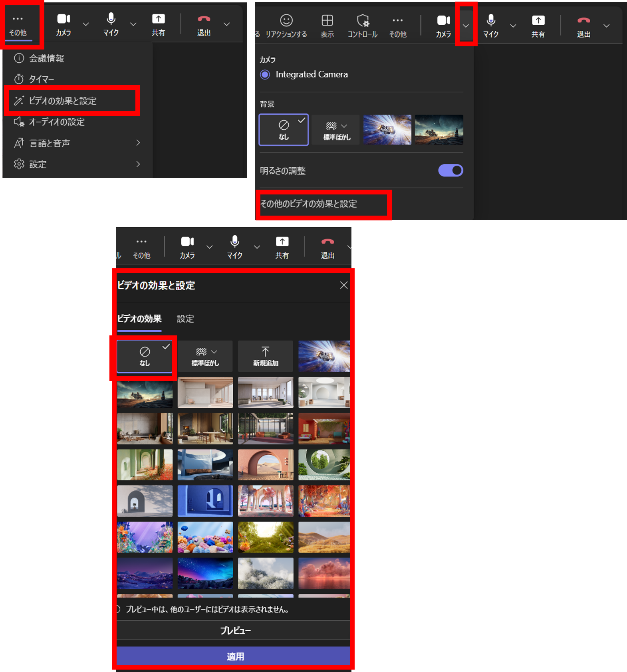627x672 pixels.
Task: Expand 退出 chevron in top-left screenshot
Action: coord(226,24)
